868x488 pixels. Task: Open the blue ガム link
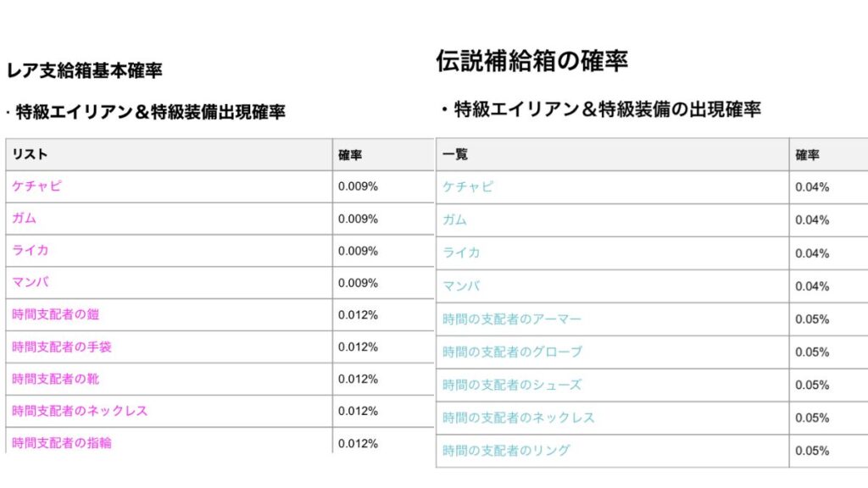pos(454,219)
